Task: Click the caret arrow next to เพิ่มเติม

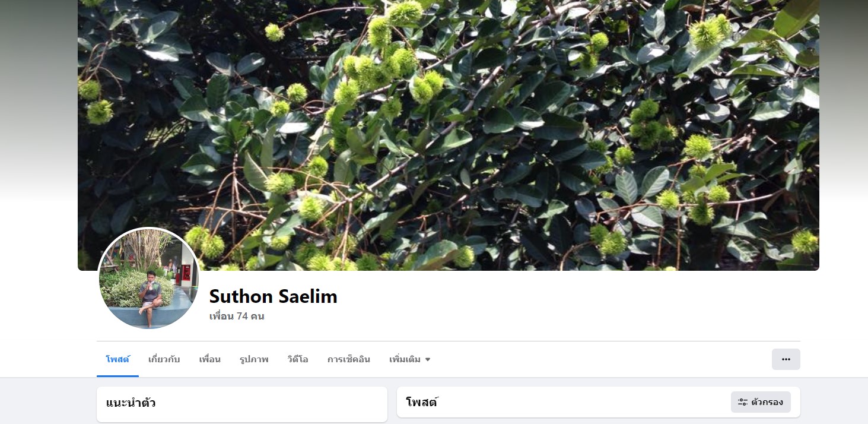Action: coord(428,360)
